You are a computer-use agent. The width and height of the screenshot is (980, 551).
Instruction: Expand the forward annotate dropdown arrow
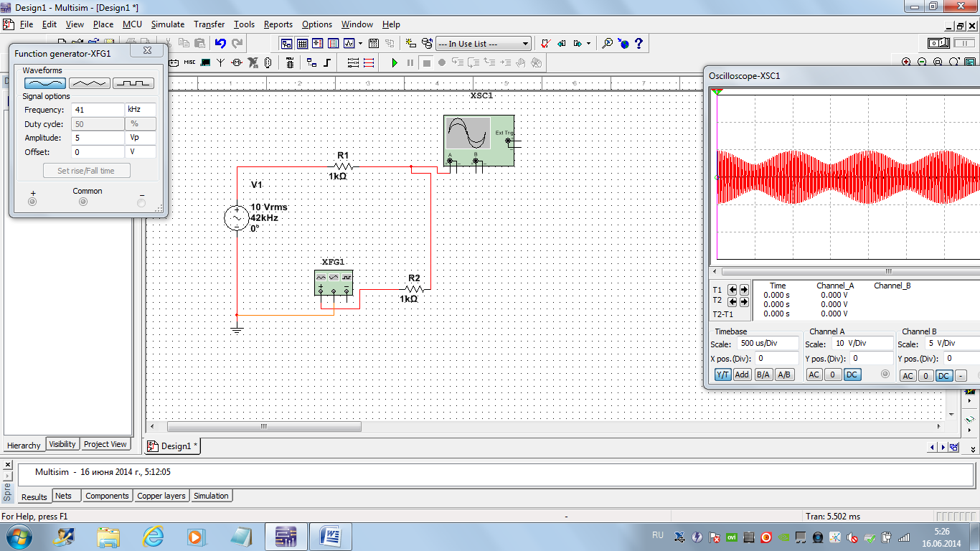[589, 43]
